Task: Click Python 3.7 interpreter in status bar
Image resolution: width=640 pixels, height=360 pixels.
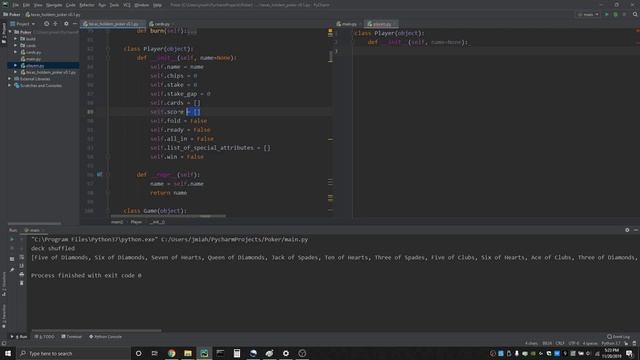Action: click(611, 343)
